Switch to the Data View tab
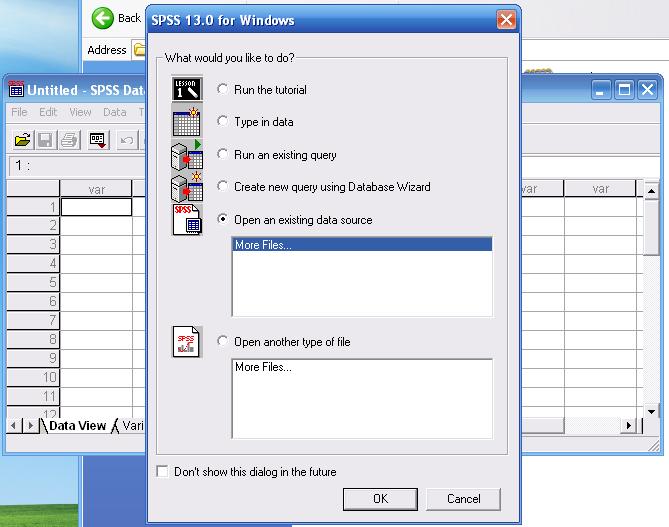Viewport: 669px width, 527px height. (x=77, y=425)
